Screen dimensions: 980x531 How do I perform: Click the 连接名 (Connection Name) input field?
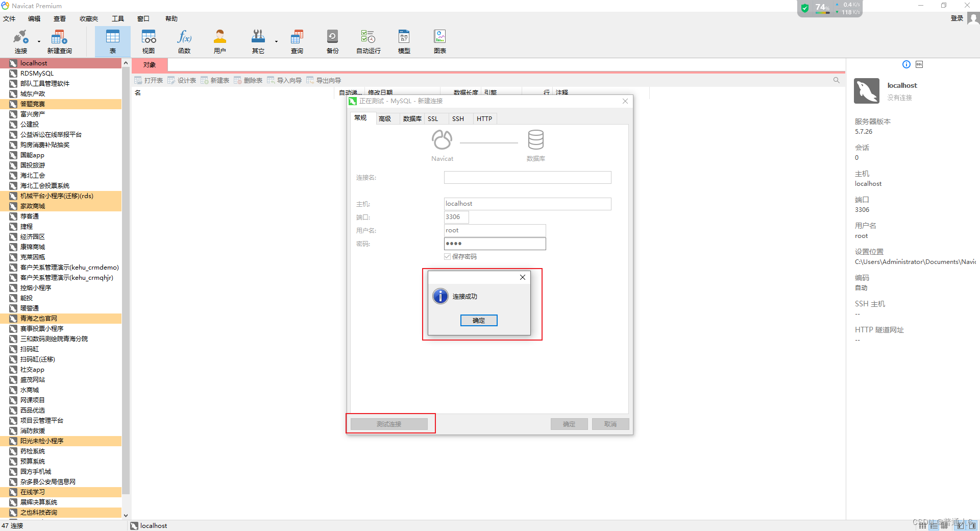[x=527, y=177]
